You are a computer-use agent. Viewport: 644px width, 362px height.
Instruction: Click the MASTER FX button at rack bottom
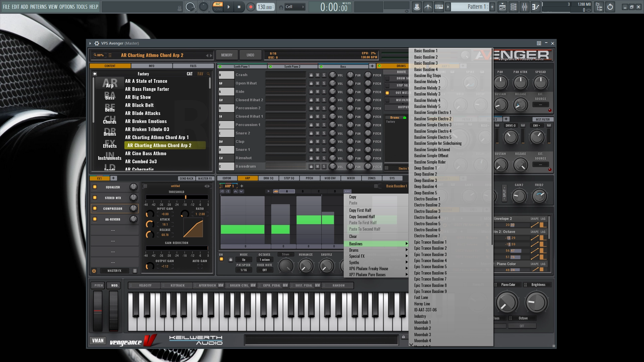(114, 271)
